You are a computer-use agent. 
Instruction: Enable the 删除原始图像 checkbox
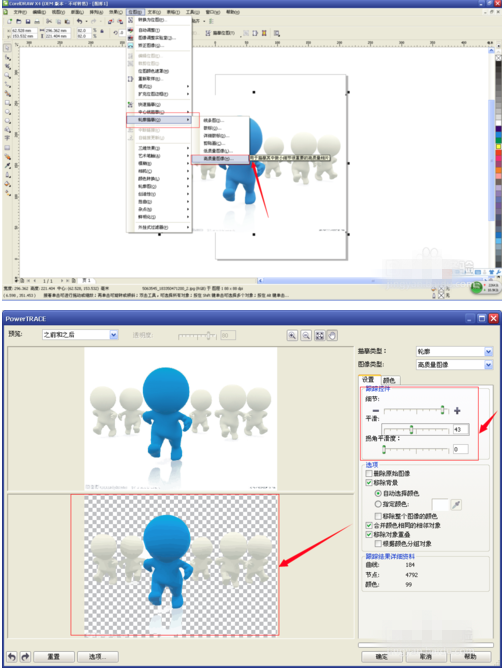click(x=369, y=473)
